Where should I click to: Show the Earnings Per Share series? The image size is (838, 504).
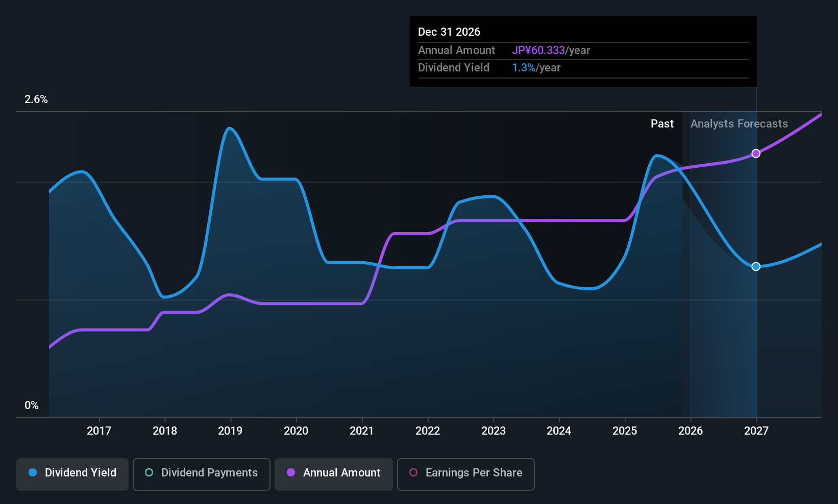[466, 474]
